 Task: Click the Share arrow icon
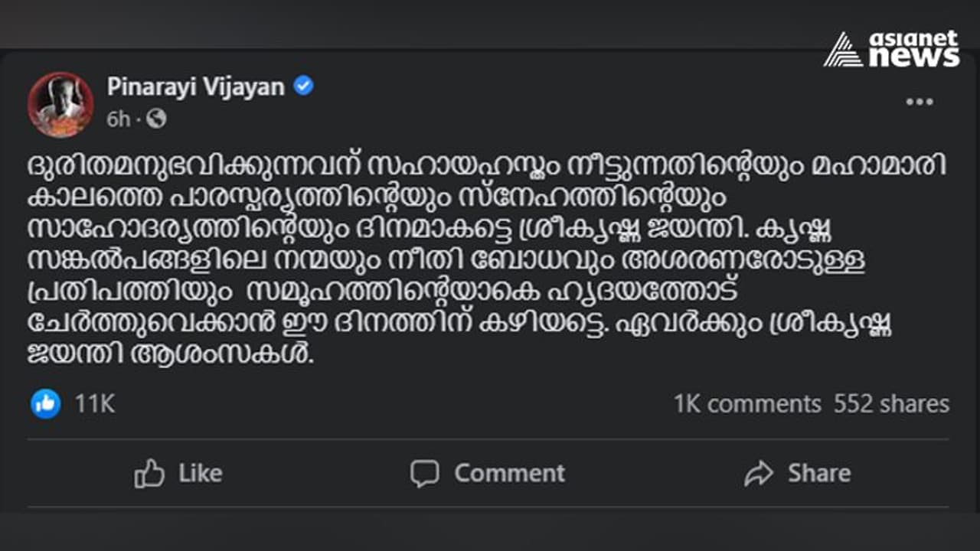pos(759,473)
